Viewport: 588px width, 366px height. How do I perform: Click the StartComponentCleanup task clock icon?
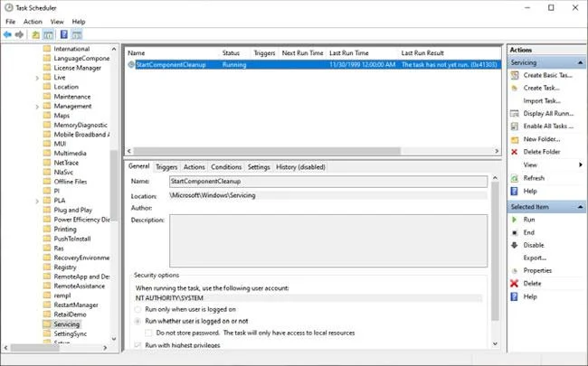point(131,64)
